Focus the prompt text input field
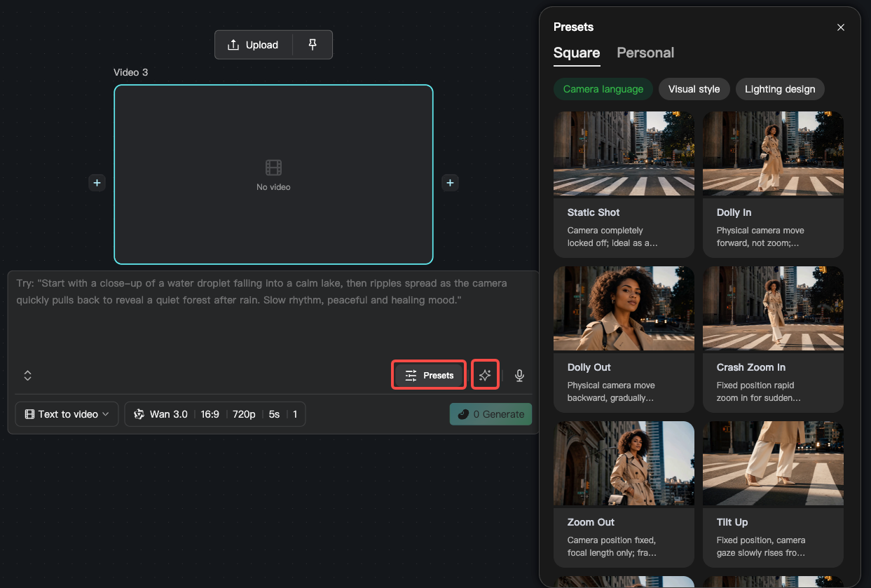This screenshot has height=588, width=871. click(273, 314)
